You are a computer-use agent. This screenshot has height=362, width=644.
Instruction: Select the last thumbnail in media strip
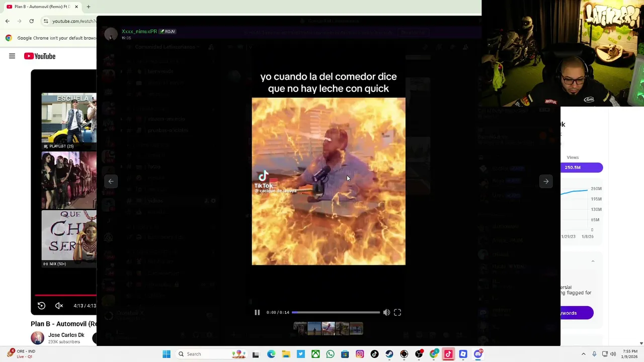[x=356, y=328]
